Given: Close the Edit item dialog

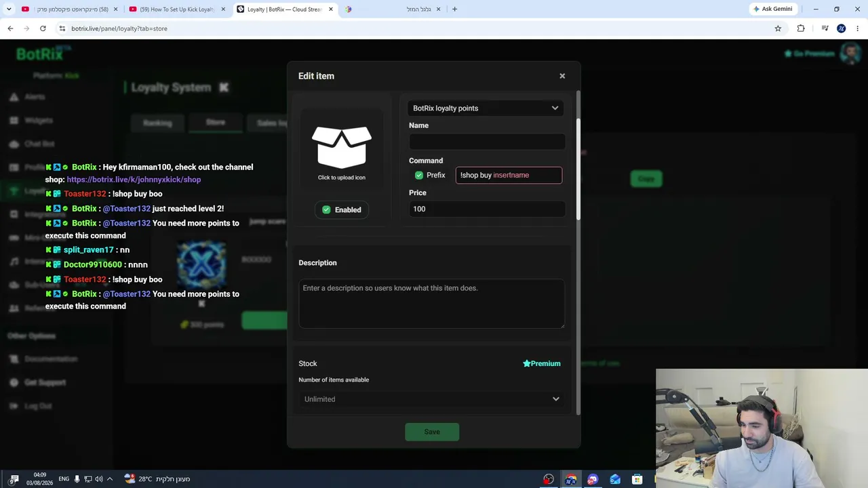Looking at the screenshot, I should point(562,76).
